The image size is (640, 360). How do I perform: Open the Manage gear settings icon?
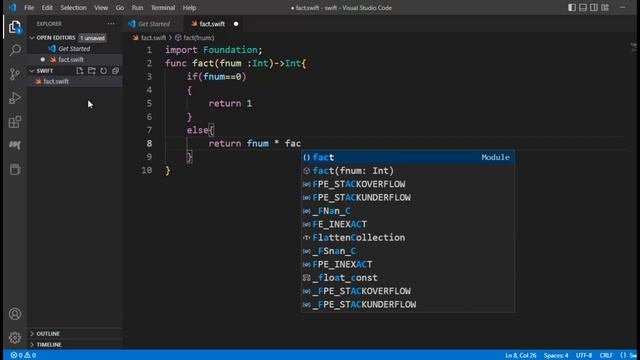tap(15, 338)
